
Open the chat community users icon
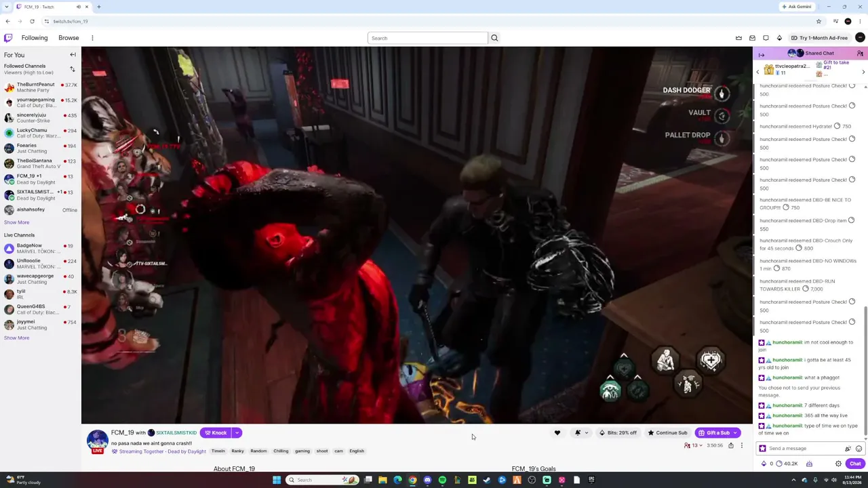[x=860, y=54]
